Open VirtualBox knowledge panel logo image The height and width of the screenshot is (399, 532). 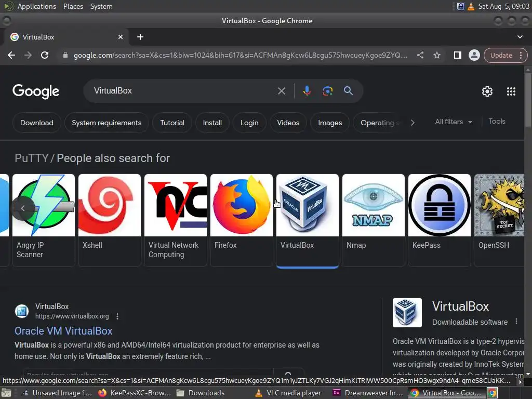click(x=407, y=313)
